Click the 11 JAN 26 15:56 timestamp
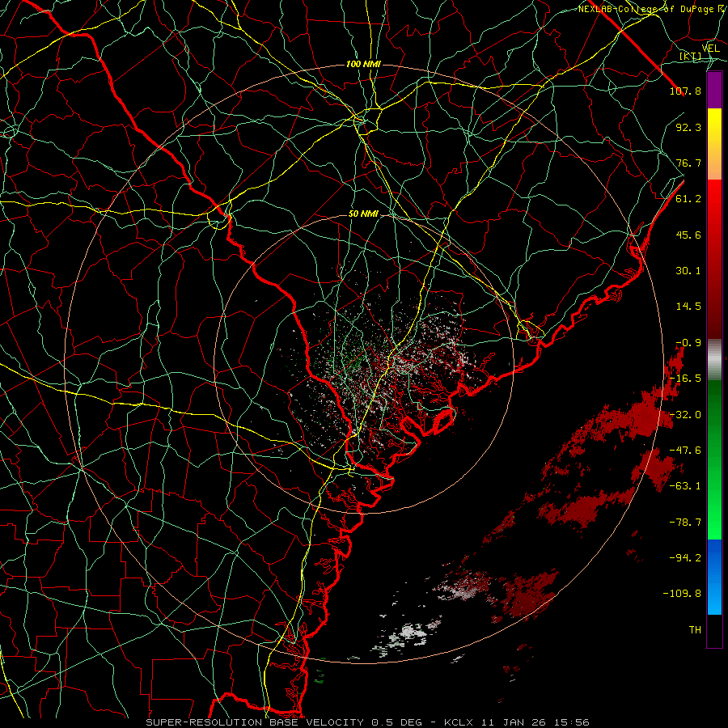The width and height of the screenshot is (728, 728). 535,722
